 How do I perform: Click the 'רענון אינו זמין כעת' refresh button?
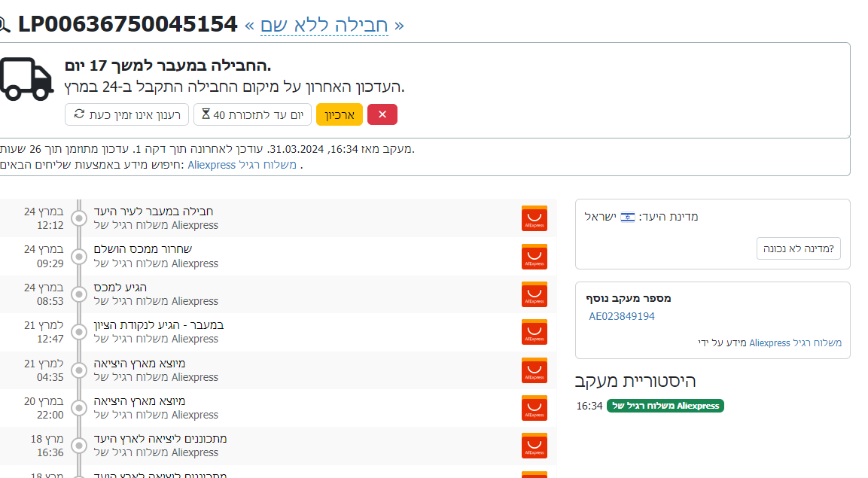pos(126,114)
